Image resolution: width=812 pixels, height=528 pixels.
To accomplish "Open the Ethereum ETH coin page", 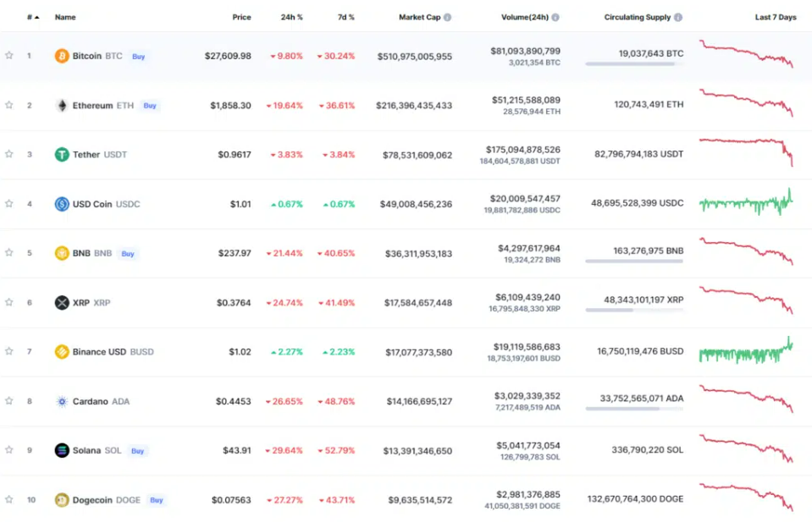I will tap(103, 106).
